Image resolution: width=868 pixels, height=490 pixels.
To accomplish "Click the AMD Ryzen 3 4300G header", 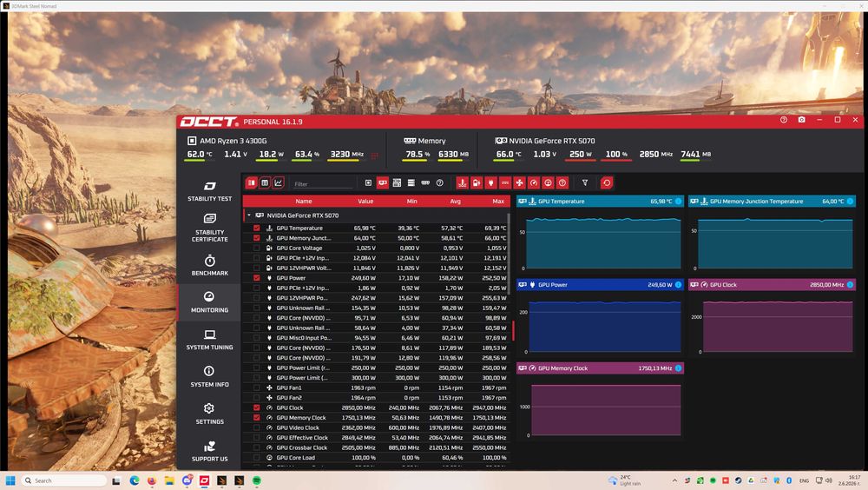I will (x=227, y=141).
